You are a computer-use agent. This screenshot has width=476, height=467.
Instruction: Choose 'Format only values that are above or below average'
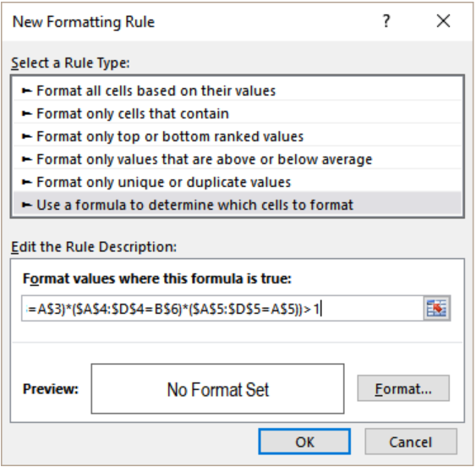[237, 159]
